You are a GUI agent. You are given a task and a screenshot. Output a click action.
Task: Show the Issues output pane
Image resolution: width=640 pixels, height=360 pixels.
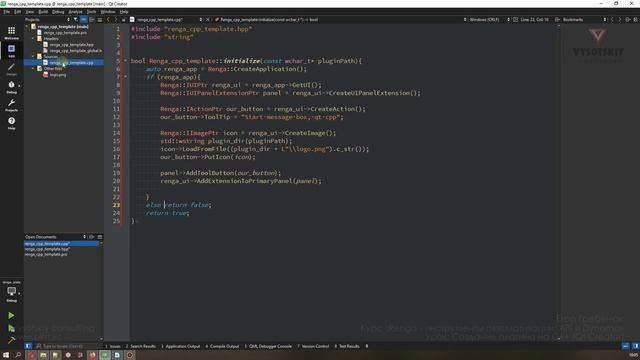pyautogui.click(x=113, y=346)
